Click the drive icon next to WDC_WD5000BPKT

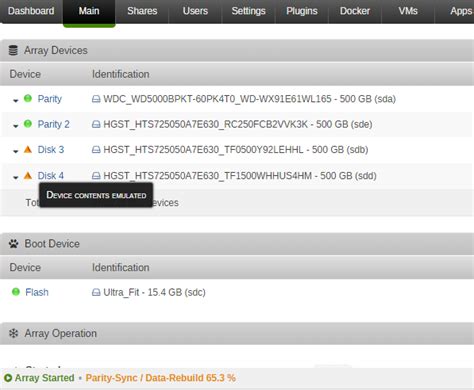pyautogui.click(x=96, y=99)
